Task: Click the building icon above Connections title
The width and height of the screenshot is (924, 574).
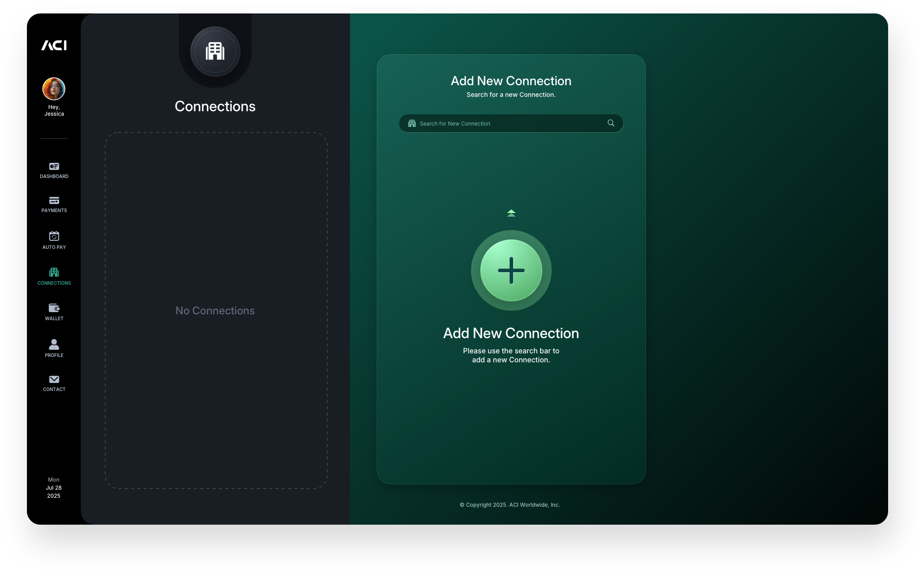Action: click(215, 51)
